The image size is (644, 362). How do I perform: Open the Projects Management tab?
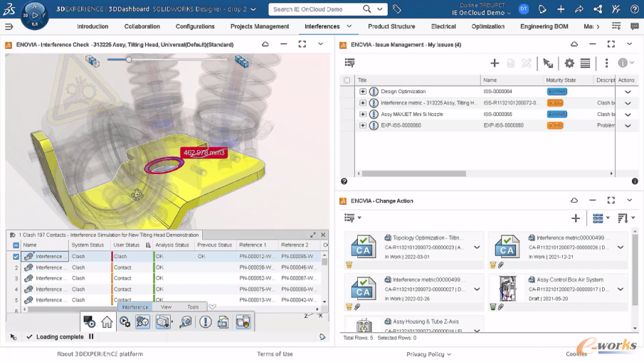(260, 26)
